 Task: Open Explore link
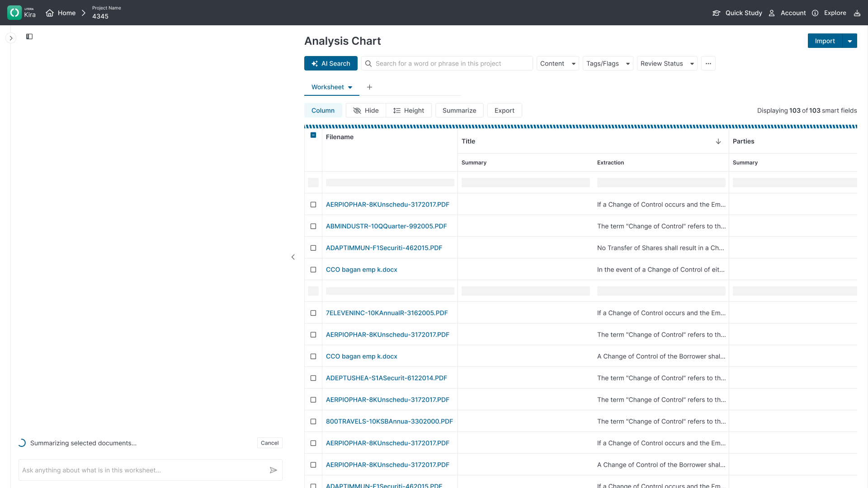point(835,13)
